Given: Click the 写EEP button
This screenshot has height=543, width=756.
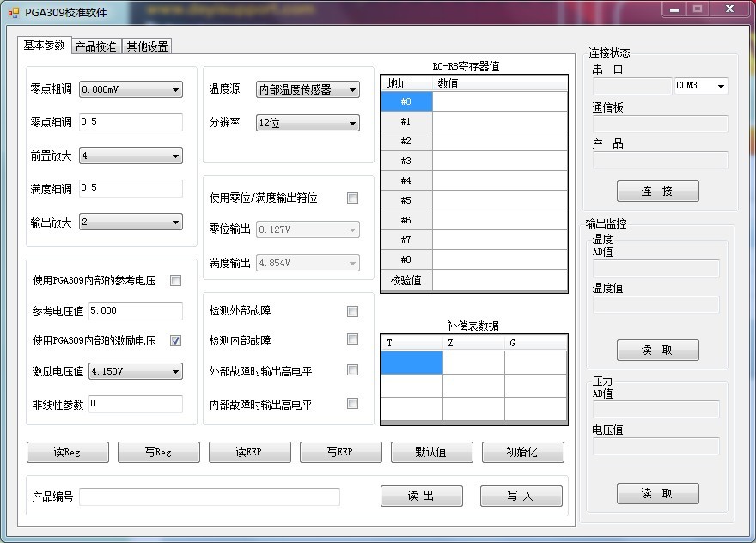Looking at the screenshot, I should coord(341,452).
